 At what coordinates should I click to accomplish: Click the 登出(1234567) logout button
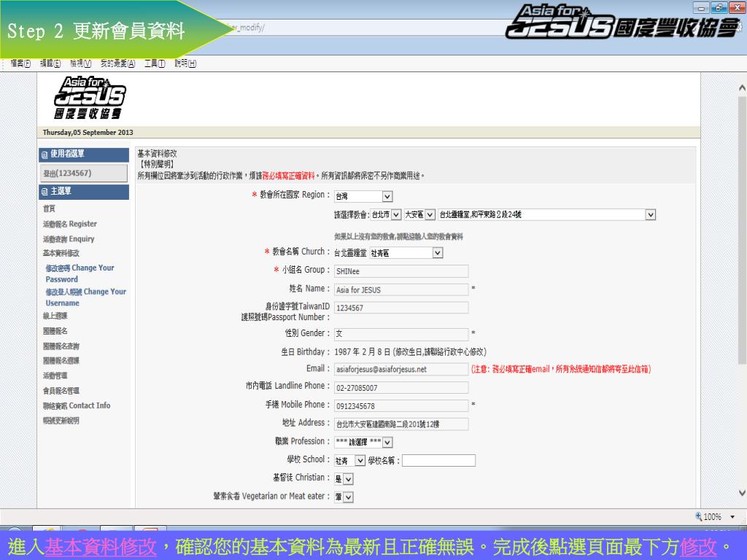tap(83, 174)
